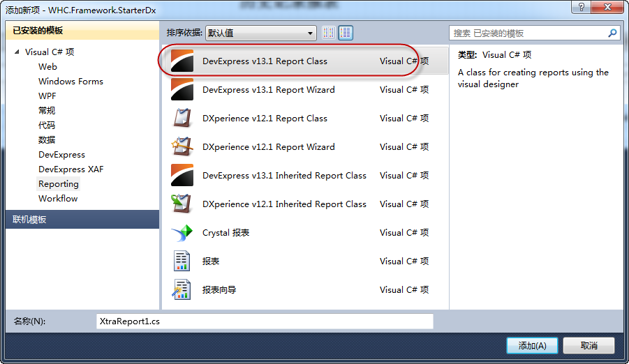Select the Windows Forms category

pos(71,82)
